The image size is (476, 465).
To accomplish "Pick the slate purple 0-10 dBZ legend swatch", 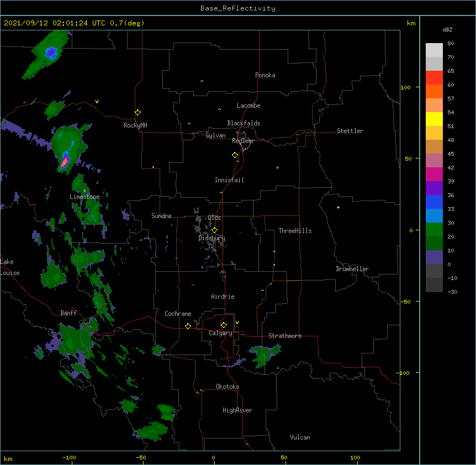I will 434,257.
